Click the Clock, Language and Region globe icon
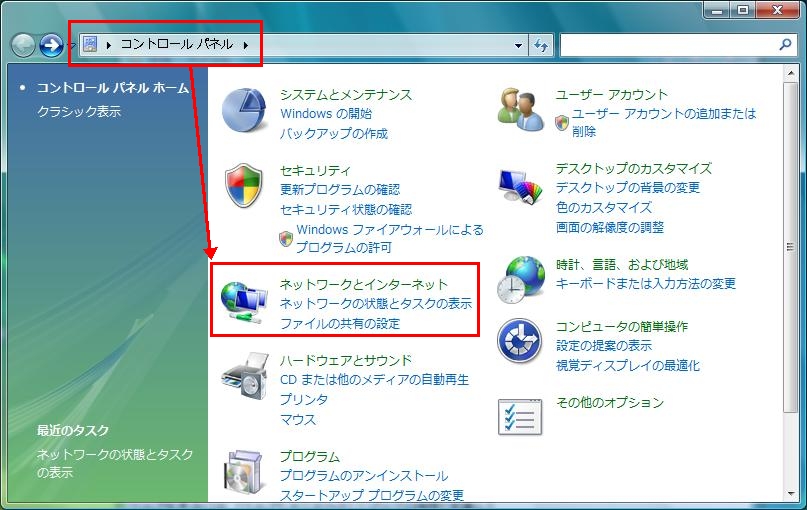 [520, 279]
